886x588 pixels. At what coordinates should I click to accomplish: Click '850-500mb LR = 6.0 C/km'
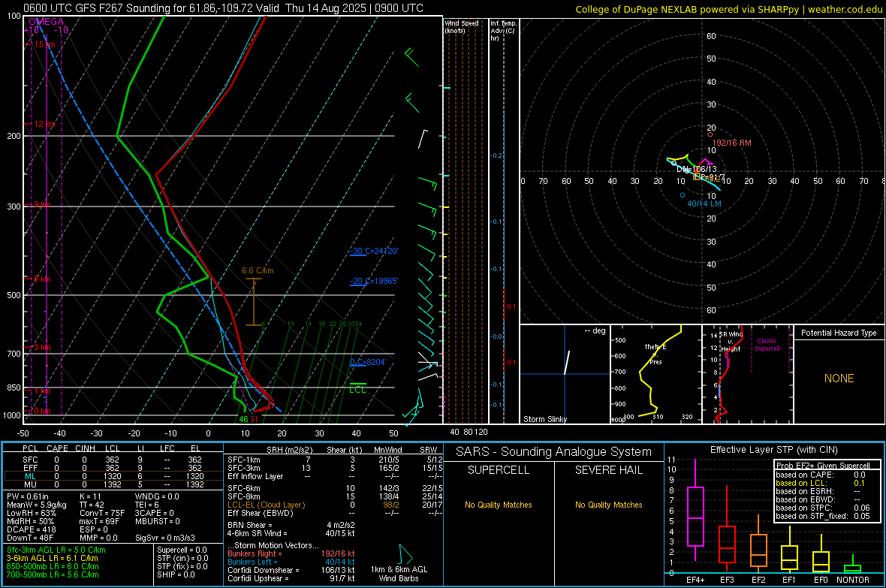point(53,566)
